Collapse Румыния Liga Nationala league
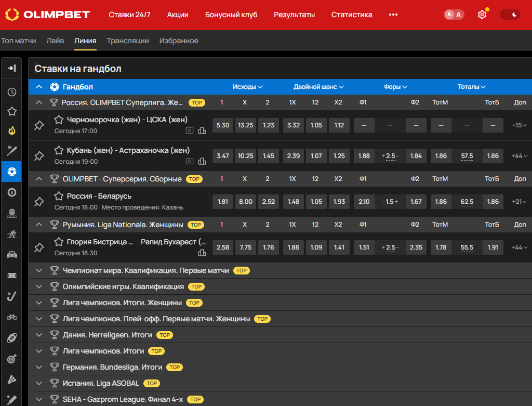Screen dimensions: 532x406 click(39, 225)
